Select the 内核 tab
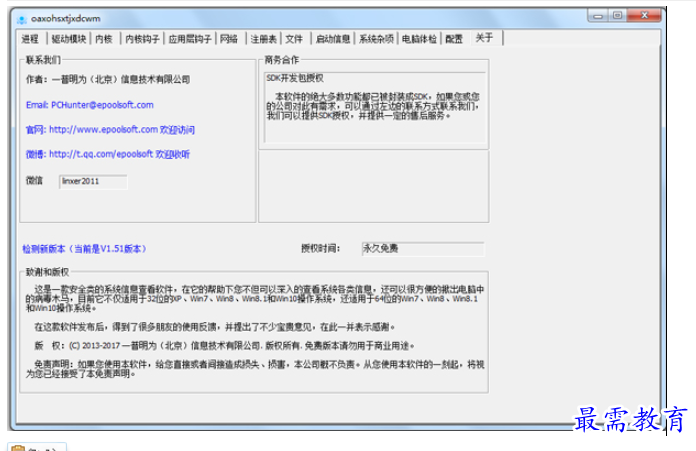The width and height of the screenshot is (696, 451). [104, 39]
